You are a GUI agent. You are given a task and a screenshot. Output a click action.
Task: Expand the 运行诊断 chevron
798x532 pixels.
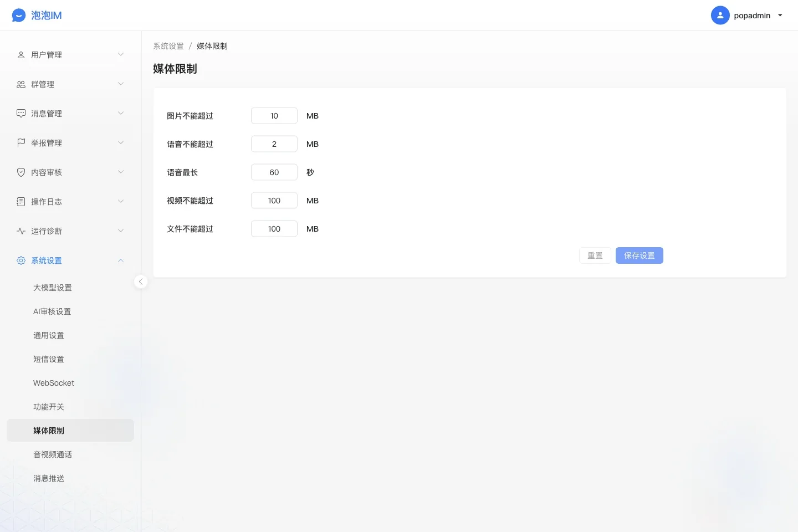click(121, 231)
